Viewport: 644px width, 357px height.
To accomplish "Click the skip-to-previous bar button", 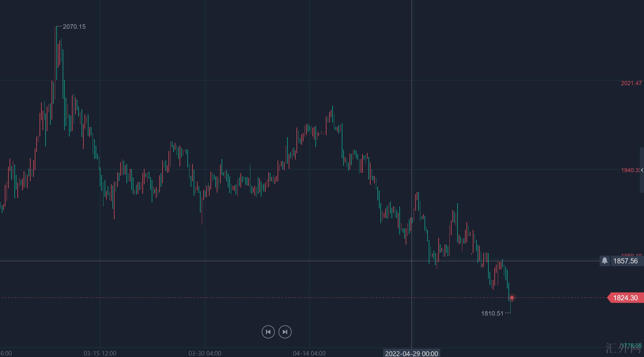I will pyautogui.click(x=268, y=332).
